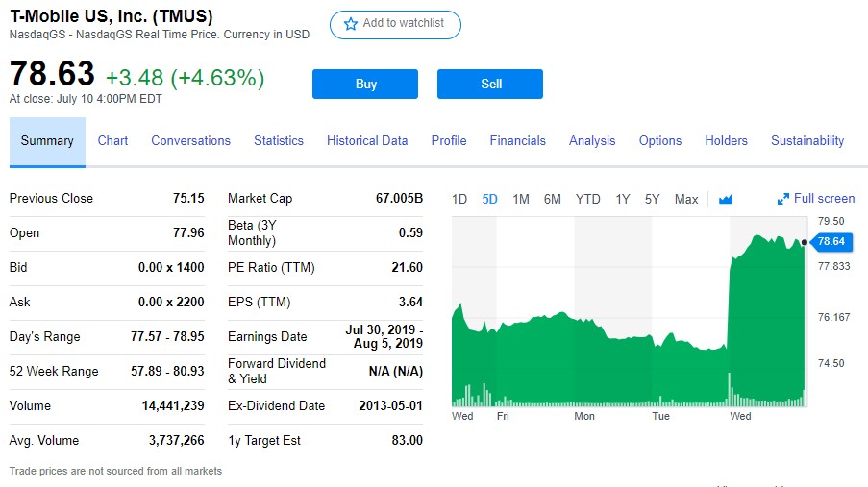Screen dimensions: 868x487
Task: Switch chart type with the area chart icon
Action: [725, 199]
